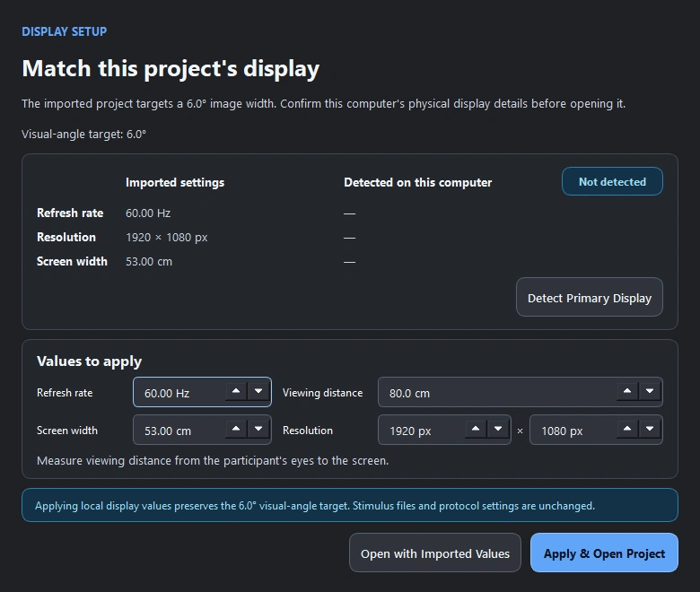The width and height of the screenshot is (700, 592).
Task: Click 'Values to apply' heading
Action: click(89, 361)
